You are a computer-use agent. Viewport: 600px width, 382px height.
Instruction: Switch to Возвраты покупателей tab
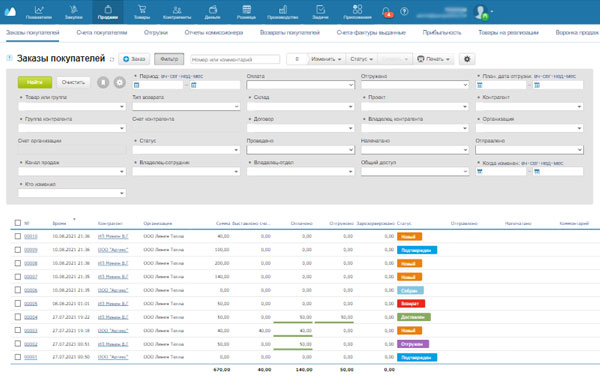290,33
